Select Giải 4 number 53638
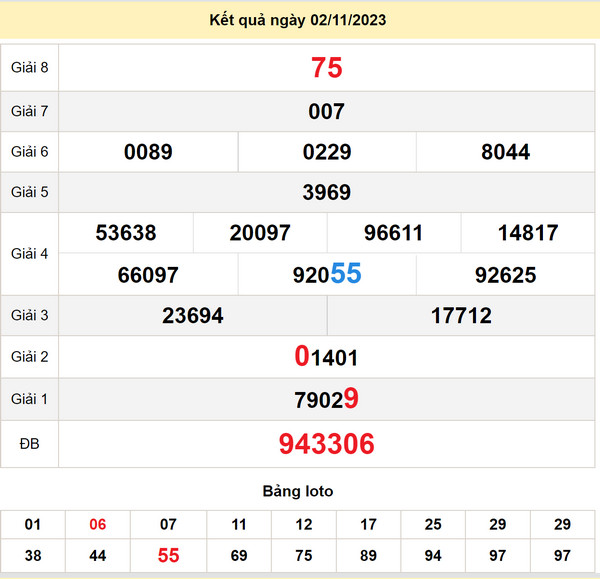 (126, 233)
